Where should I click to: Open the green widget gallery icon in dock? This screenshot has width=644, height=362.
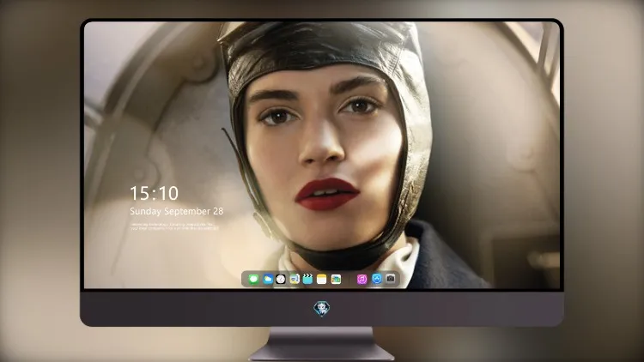336,279
